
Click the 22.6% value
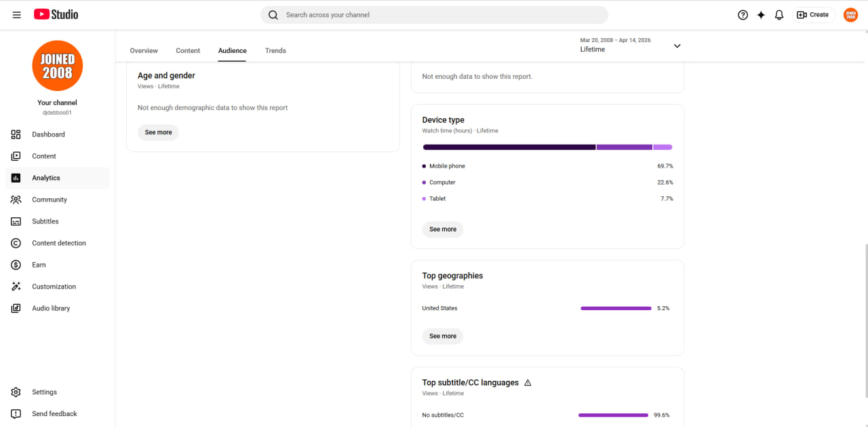pos(665,183)
